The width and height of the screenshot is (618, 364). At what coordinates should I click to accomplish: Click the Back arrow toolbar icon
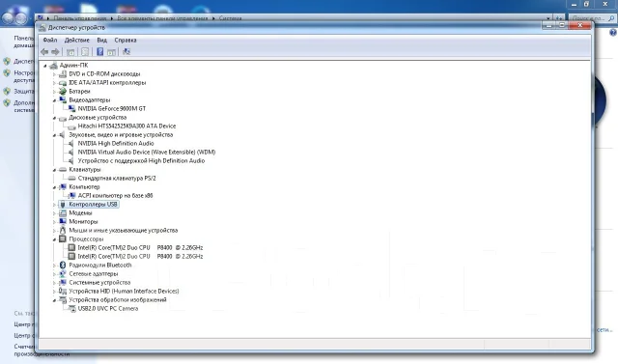click(44, 51)
